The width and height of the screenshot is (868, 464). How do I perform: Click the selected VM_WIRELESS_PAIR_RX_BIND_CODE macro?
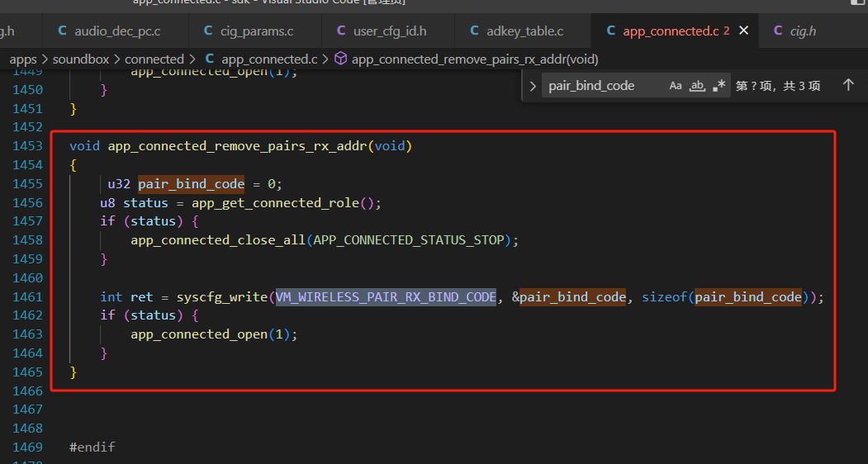click(386, 297)
